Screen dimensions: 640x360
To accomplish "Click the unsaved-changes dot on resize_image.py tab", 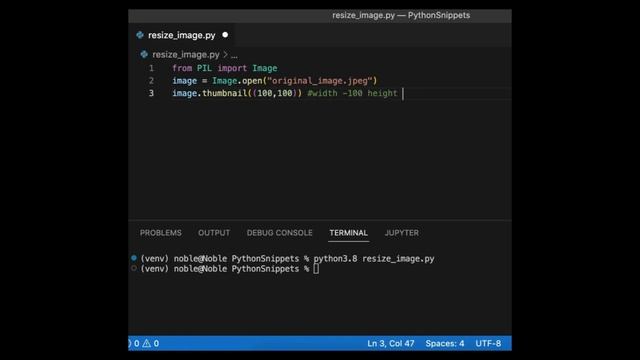I will tap(225, 35).
